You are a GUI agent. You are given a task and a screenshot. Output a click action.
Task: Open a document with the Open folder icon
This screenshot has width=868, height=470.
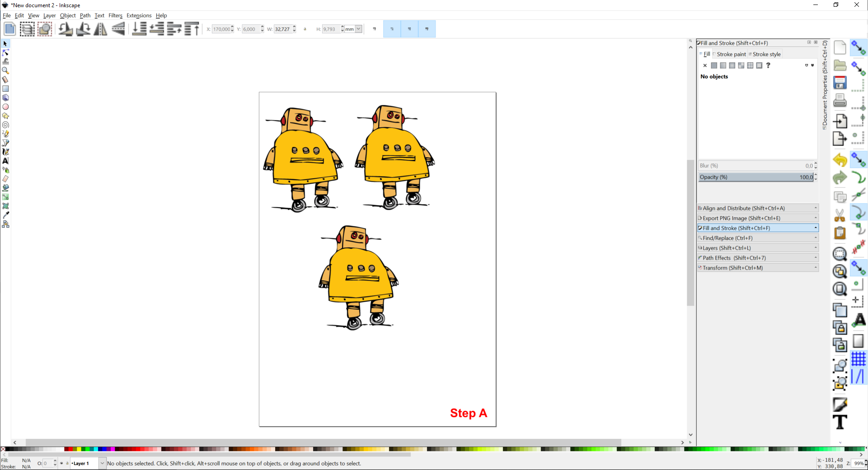(x=840, y=65)
